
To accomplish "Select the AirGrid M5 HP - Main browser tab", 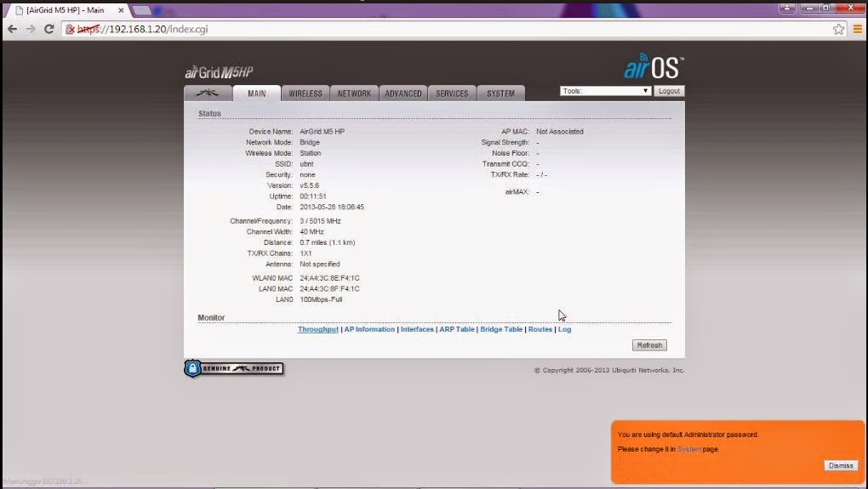I will (66, 10).
